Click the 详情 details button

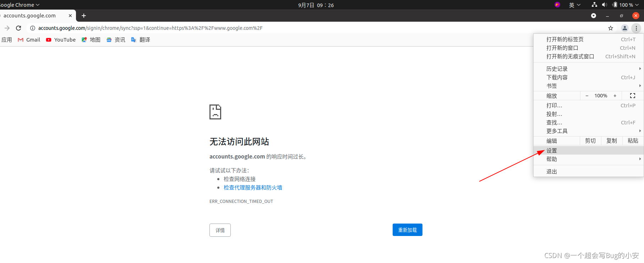click(220, 230)
